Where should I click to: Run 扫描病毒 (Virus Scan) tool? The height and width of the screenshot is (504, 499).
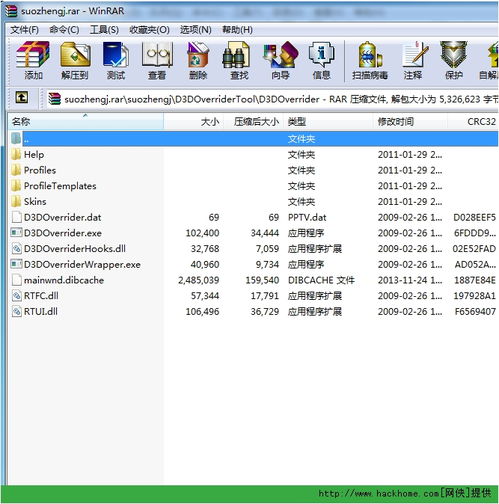click(370, 60)
